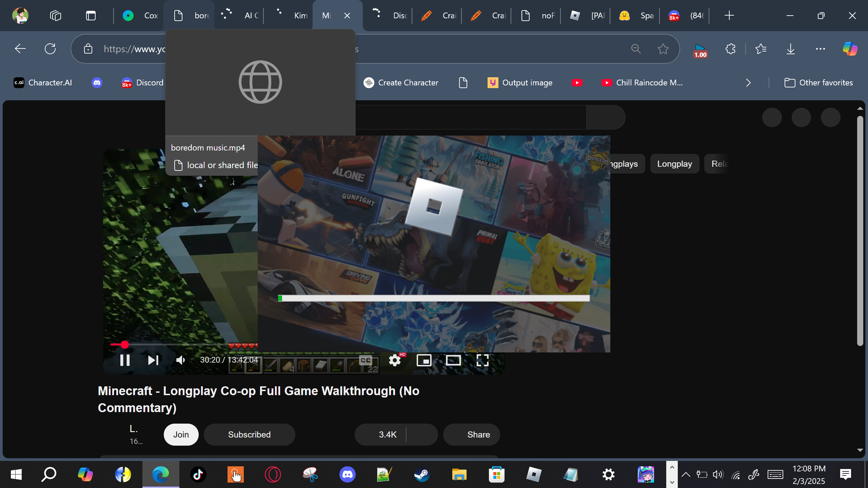Switch to the Kim tab
This screenshot has width=868, height=488.
[x=288, y=15]
